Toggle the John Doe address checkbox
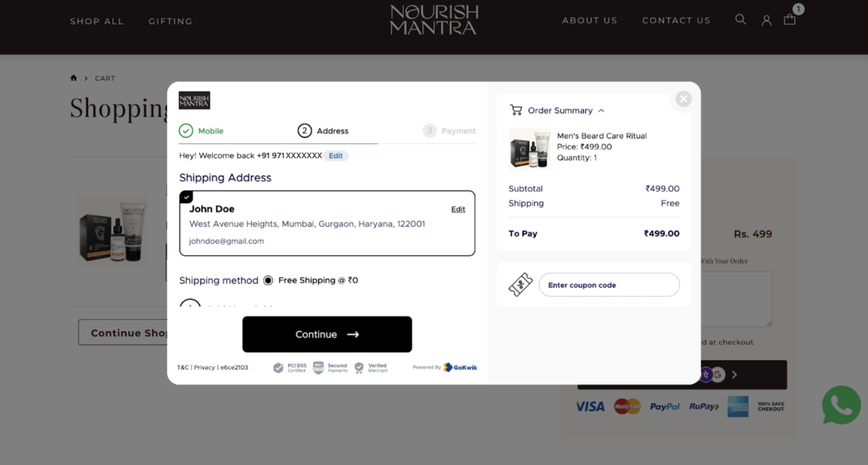868x465 pixels. [186, 197]
